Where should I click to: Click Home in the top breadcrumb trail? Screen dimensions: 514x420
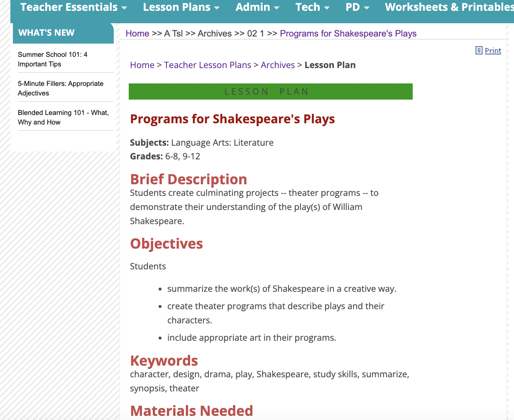137,33
